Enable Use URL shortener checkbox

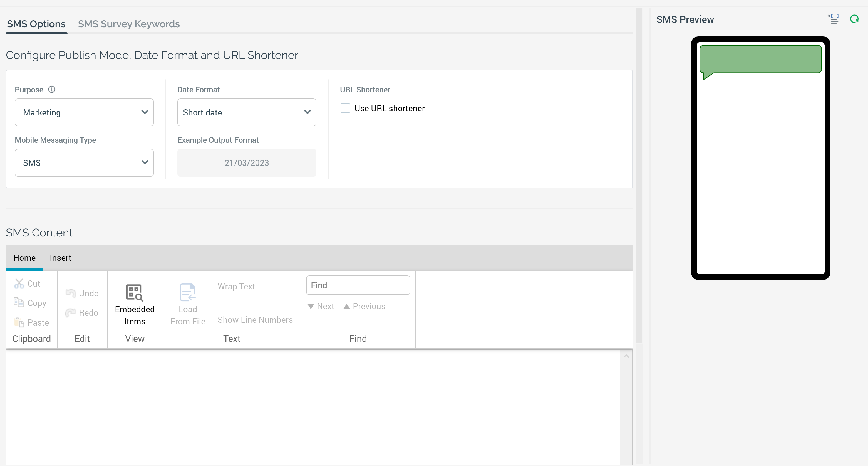(x=345, y=108)
